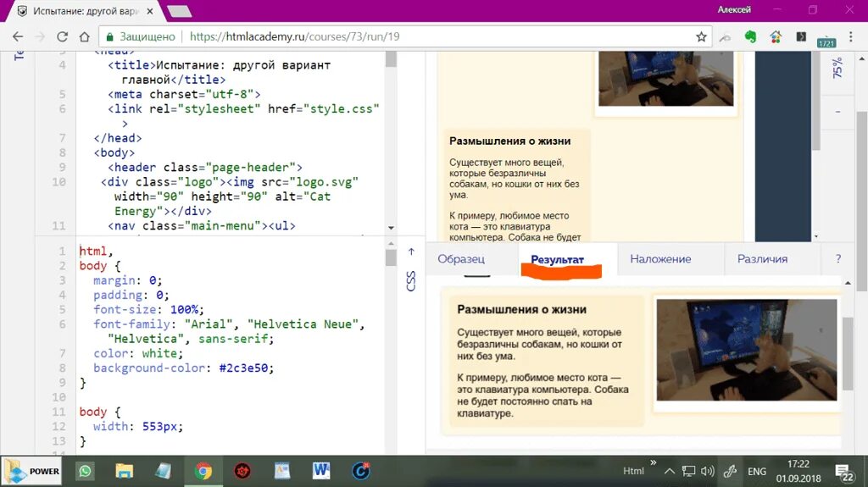Open the blue C app in the taskbar

361,471
